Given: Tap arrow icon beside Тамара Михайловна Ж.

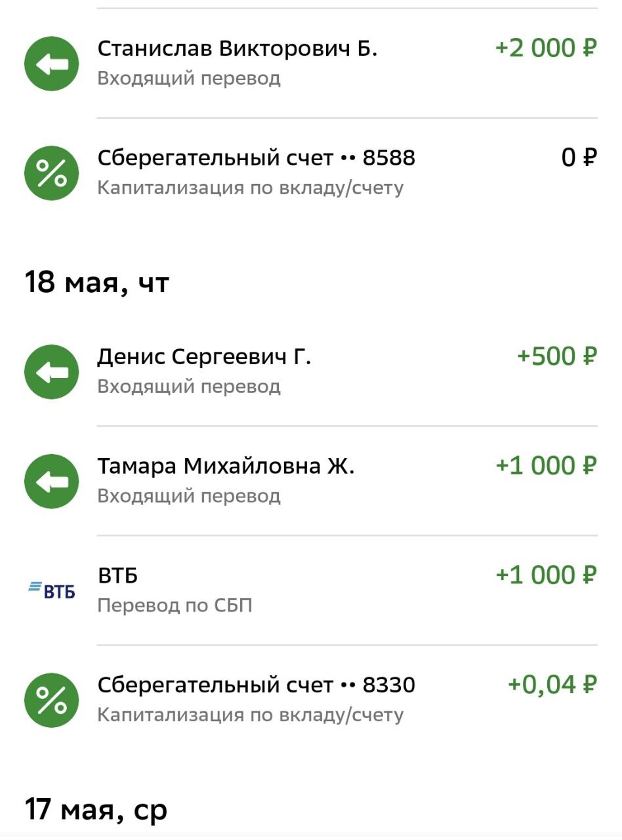Looking at the screenshot, I should click(x=51, y=481).
